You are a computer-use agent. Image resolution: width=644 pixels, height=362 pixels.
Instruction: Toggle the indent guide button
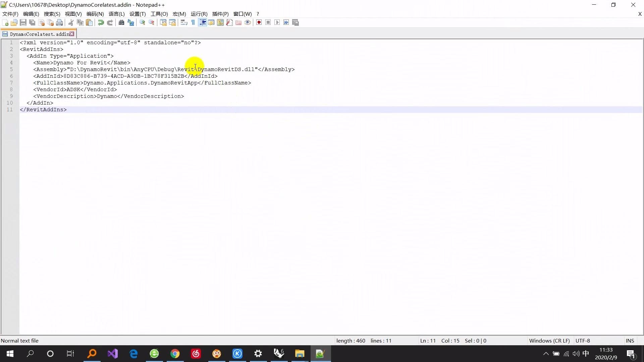pyautogui.click(x=203, y=22)
